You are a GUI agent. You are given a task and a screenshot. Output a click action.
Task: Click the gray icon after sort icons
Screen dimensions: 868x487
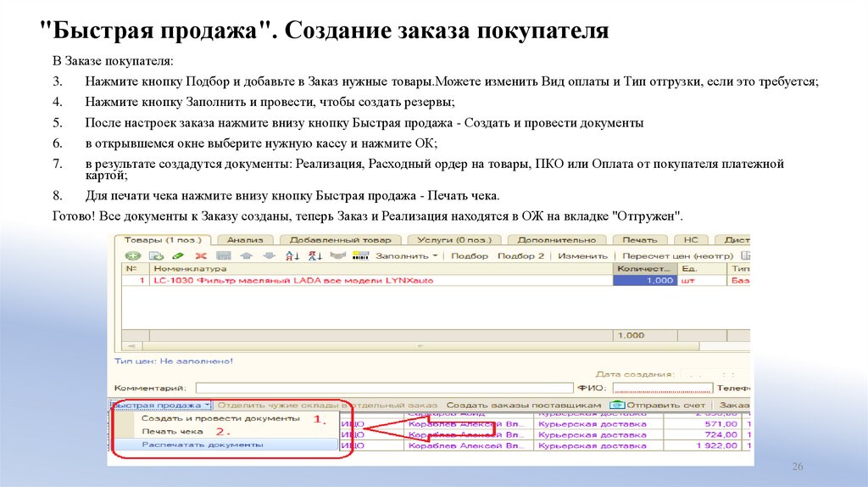[337, 255]
